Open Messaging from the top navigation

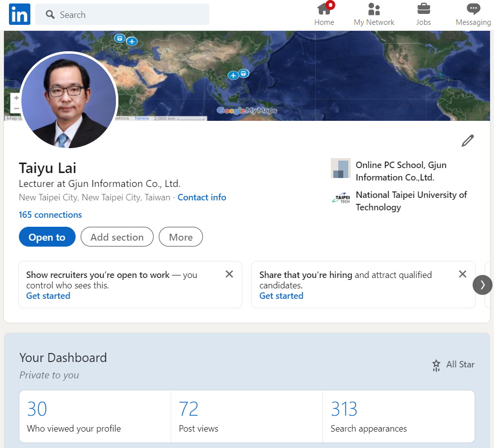click(x=473, y=14)
